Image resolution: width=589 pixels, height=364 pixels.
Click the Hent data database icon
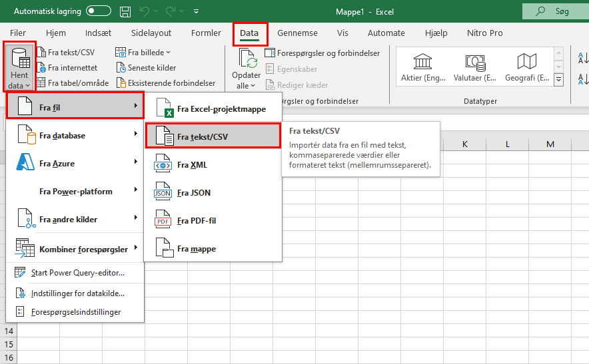[20, 58]
